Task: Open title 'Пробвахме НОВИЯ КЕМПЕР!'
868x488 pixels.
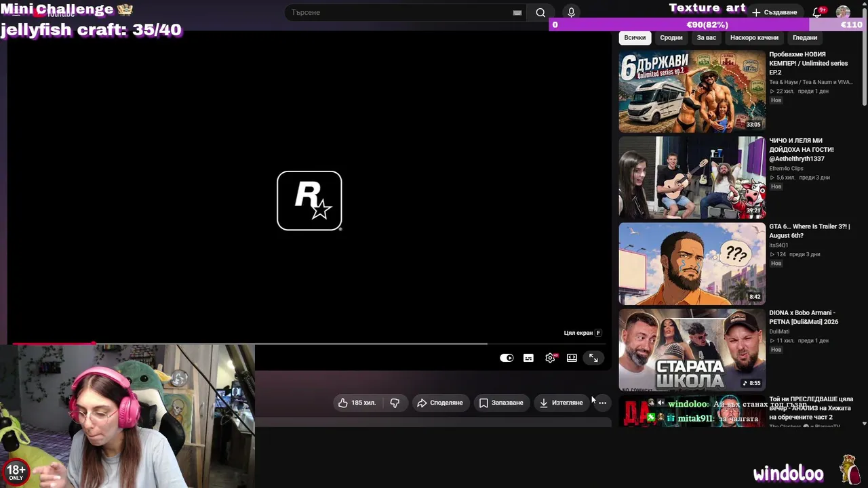Action: click(x=808, y=63)
